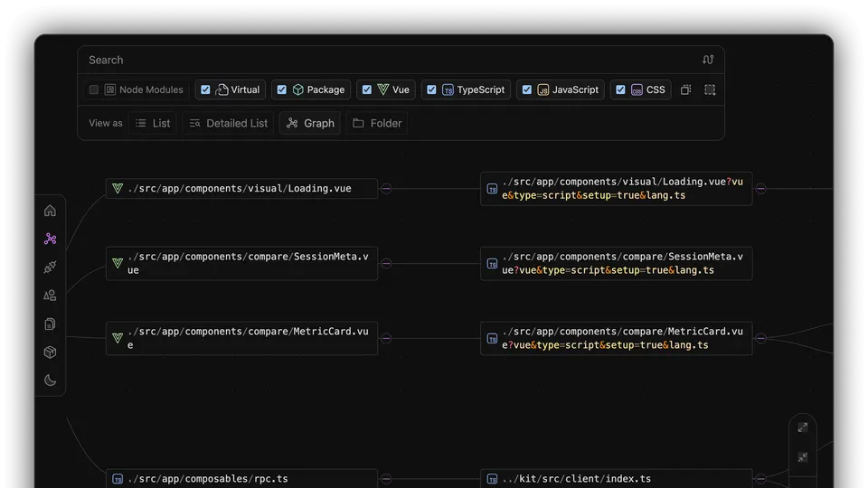This screenshot has height=488, width=868.
Task: Click Vue icon of MetricCard.vue node
Action: pyautogui.click(x=118, y=337)
